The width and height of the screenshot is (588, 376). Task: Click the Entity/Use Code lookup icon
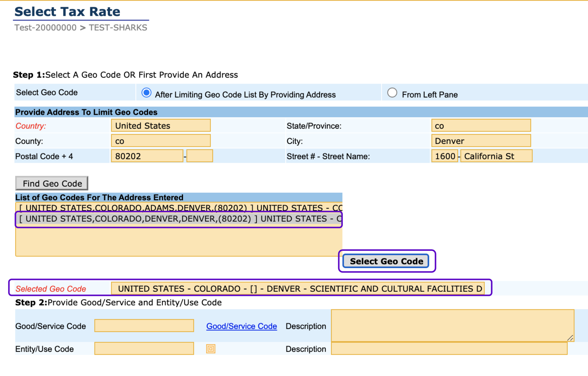point(210,349)
